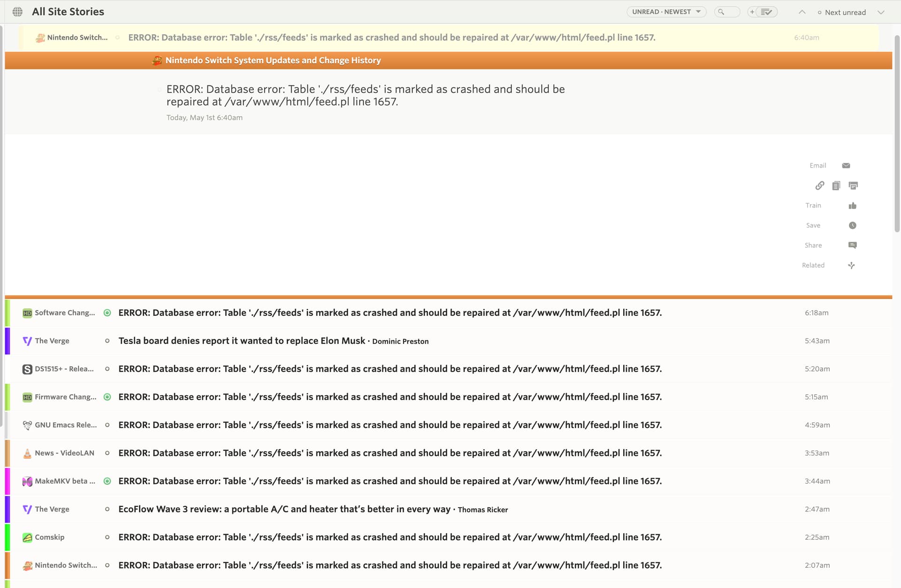Click the copy story text icon

(836, 185)
